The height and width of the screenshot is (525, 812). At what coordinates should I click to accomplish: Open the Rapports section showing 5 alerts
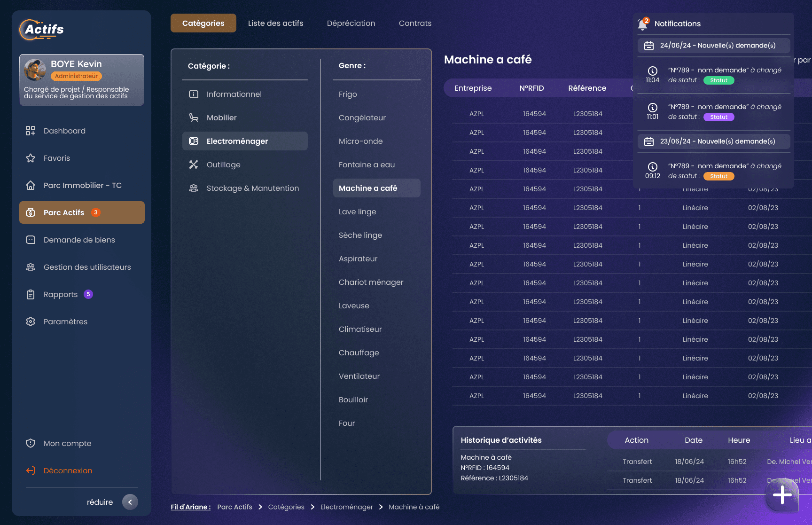pyautogui.click(x=60, y=294)
